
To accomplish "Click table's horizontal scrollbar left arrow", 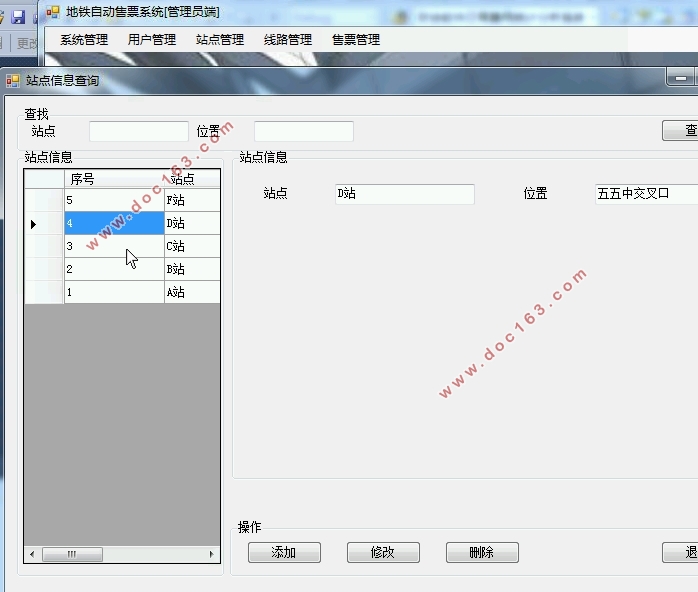I will pyautogui.click(x=32, y=554).
